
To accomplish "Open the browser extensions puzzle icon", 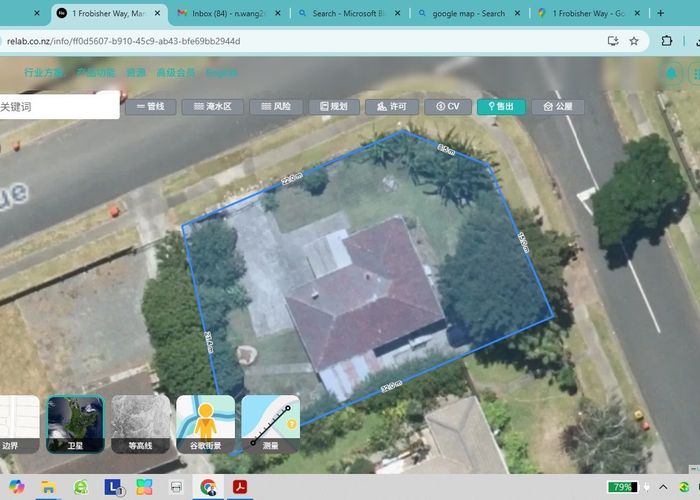I will pyautogui.click(x=667, y=41).
